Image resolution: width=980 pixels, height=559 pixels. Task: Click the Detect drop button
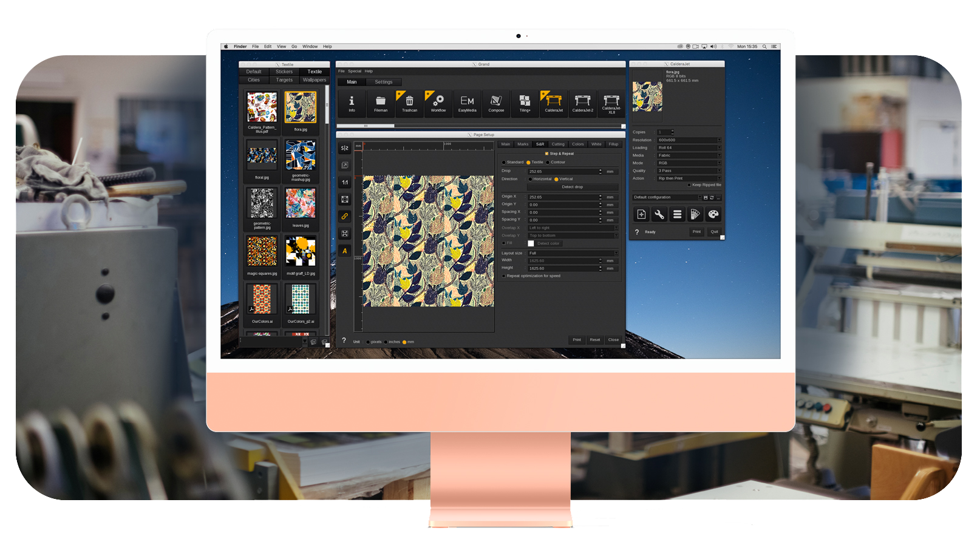[572, 187]
